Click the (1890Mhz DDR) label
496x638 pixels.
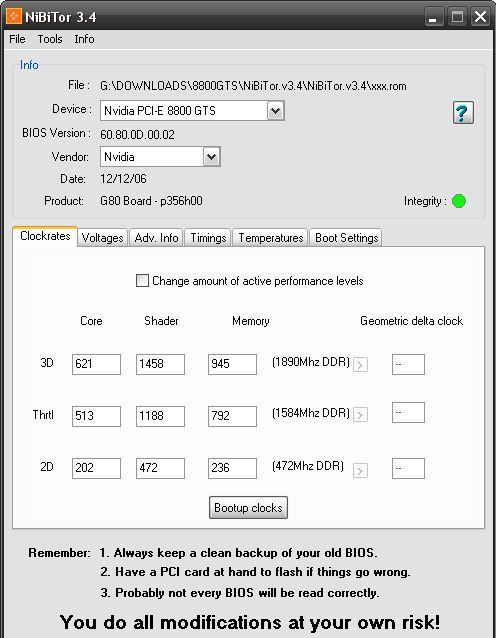[x=311, y=362]
